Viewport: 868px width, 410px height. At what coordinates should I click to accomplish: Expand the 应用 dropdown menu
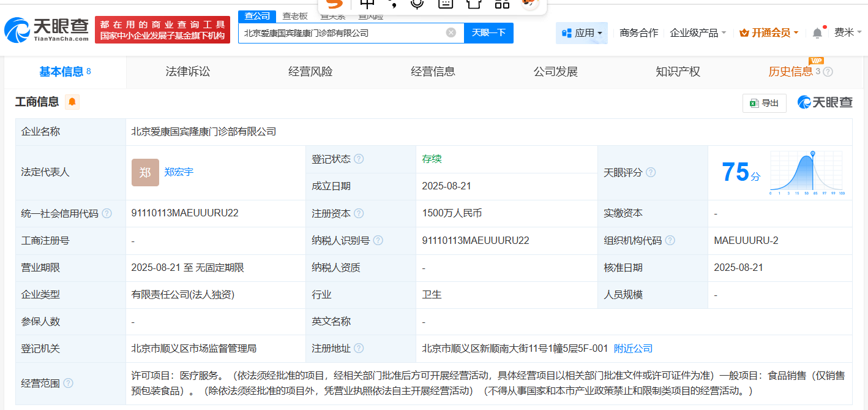[x=582, y=33]
